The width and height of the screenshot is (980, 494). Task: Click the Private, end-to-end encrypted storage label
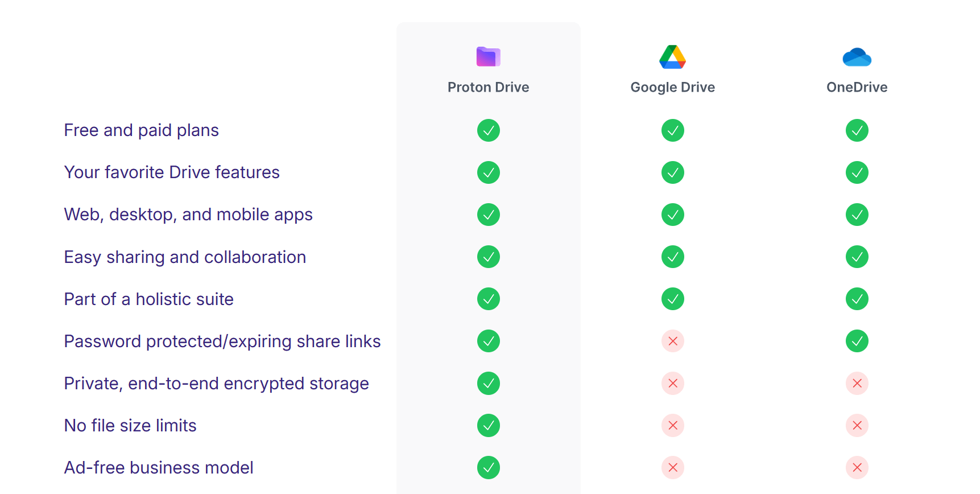point(216,383)
